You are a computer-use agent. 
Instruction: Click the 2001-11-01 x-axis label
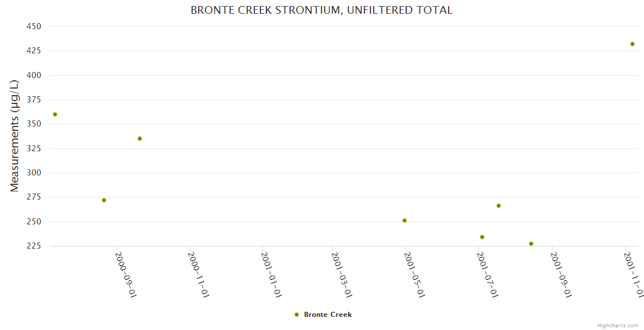(634, 274)
